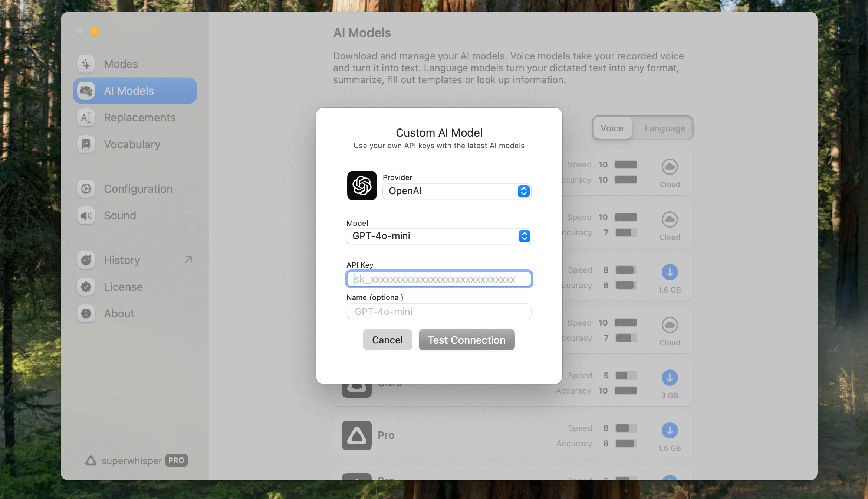Screen dimensions: 868x499
Task: Download the 1.6 GB voice model
Action: point(670,273)
